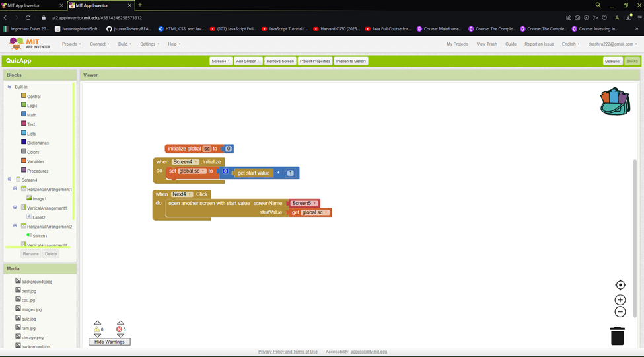Switch to Designer view
The image size is (644, 357).
click(612, 61)
